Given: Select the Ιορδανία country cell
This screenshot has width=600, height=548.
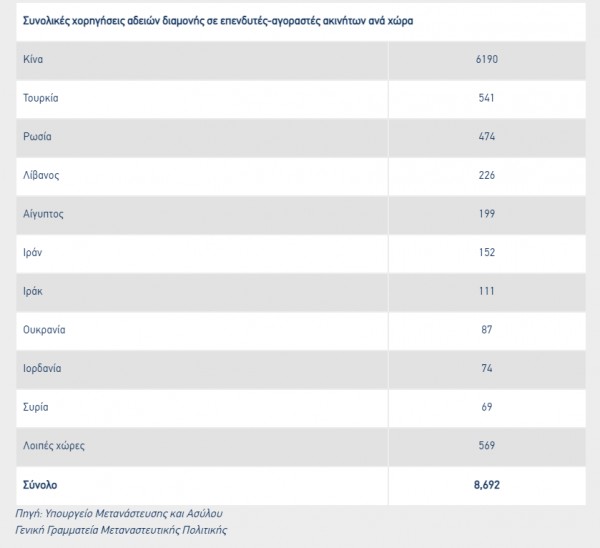Looking at the screenshot, I should 42,368.
